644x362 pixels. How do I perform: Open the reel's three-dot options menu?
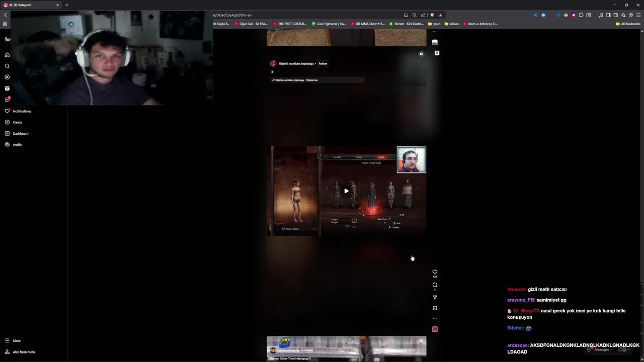click(435, 318)
